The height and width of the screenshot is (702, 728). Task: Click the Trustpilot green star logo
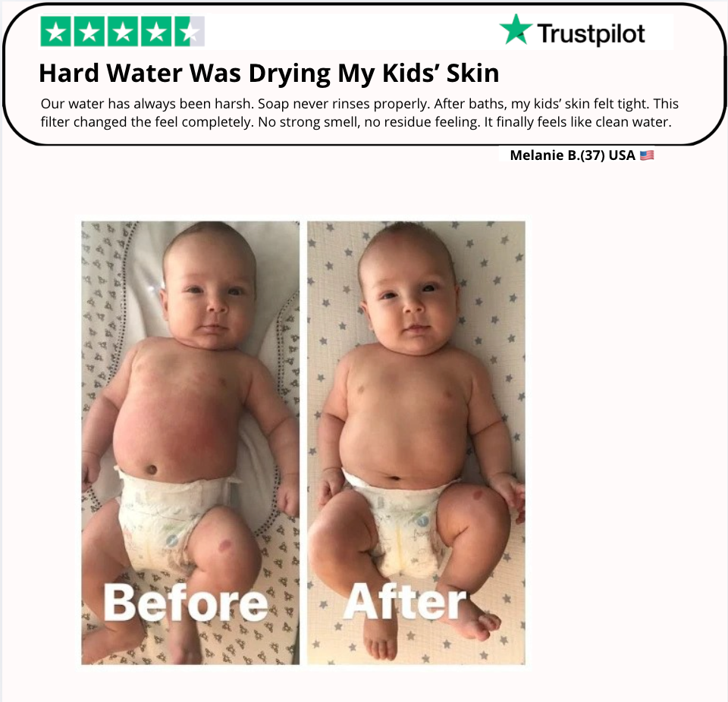pyautogui.click(x=516, y=30)
